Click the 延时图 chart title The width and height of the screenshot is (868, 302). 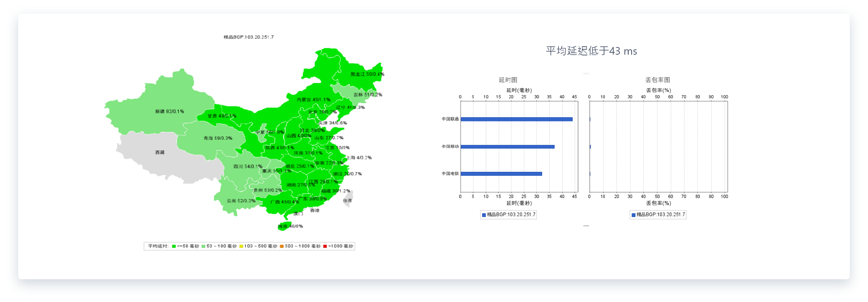point(508,80)
